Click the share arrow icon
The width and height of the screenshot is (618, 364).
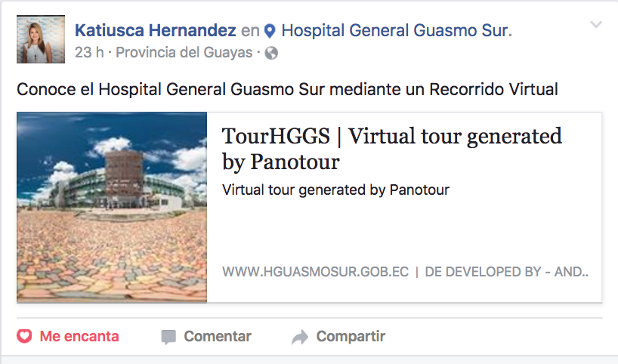300,338
